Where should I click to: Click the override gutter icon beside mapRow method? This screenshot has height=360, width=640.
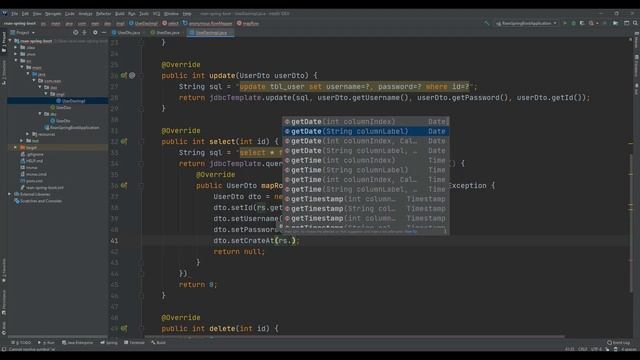tap(124, 186)
